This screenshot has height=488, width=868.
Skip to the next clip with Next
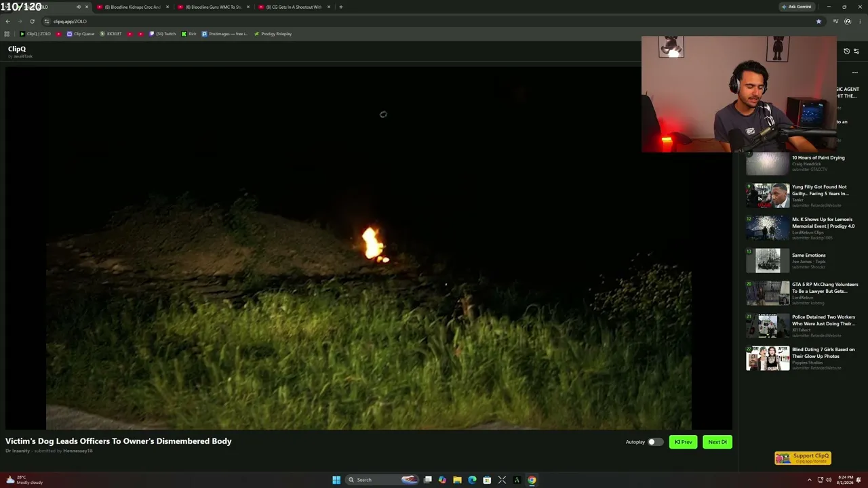click(x=717, y=442)
